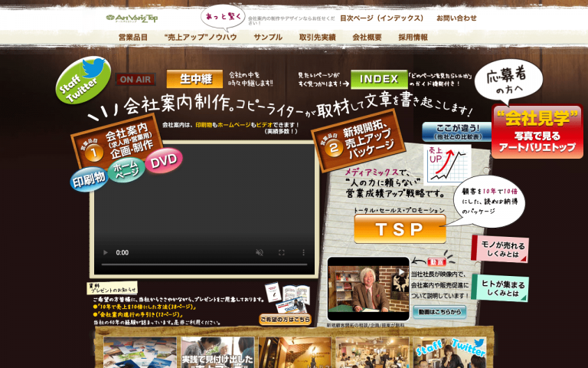Select the pink DVD bubble
This screenshot has height=368, width=588.
click(164, 160)
